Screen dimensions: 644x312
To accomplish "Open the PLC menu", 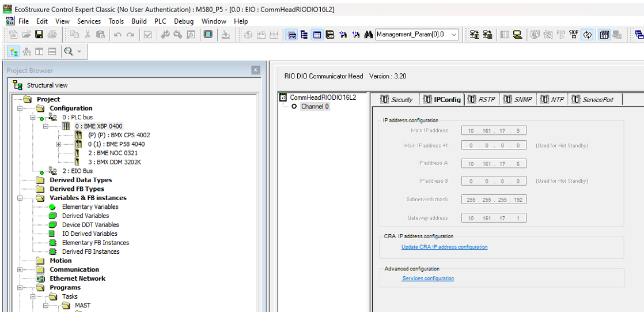I will (160, 21).
